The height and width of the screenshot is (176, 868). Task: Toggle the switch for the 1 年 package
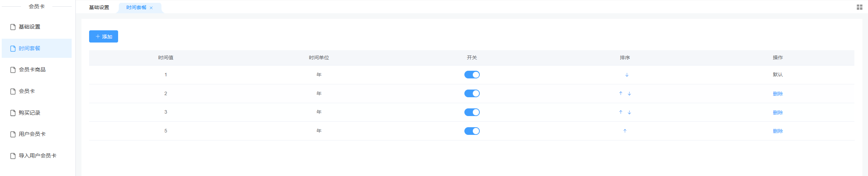pyautogui.click(x=472, y=75)
